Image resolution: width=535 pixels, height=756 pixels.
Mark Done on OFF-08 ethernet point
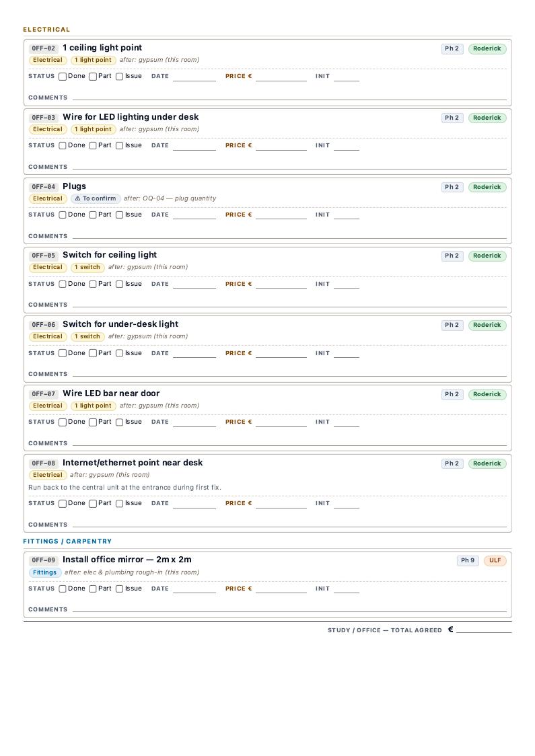point(62,504)
